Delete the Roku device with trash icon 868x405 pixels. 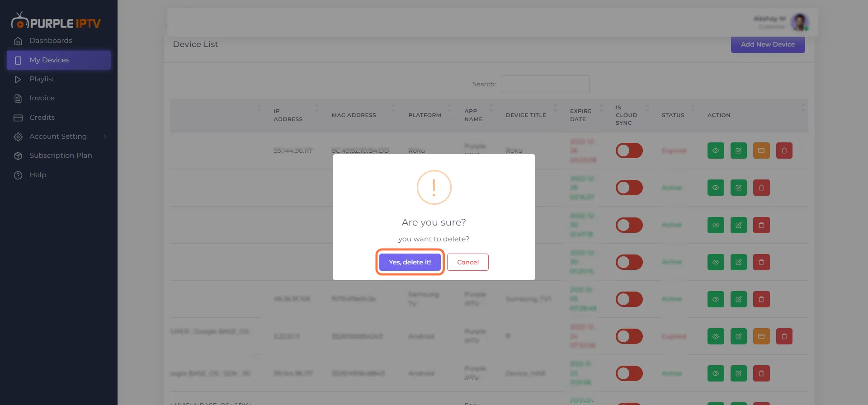(x=784, y=151)
